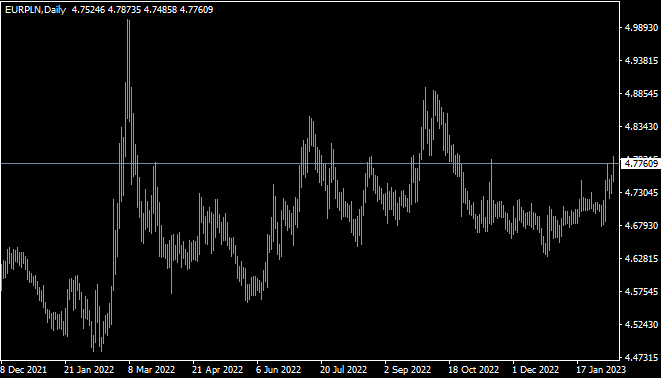Click the 4.62815 price axis label

point(641,258)
